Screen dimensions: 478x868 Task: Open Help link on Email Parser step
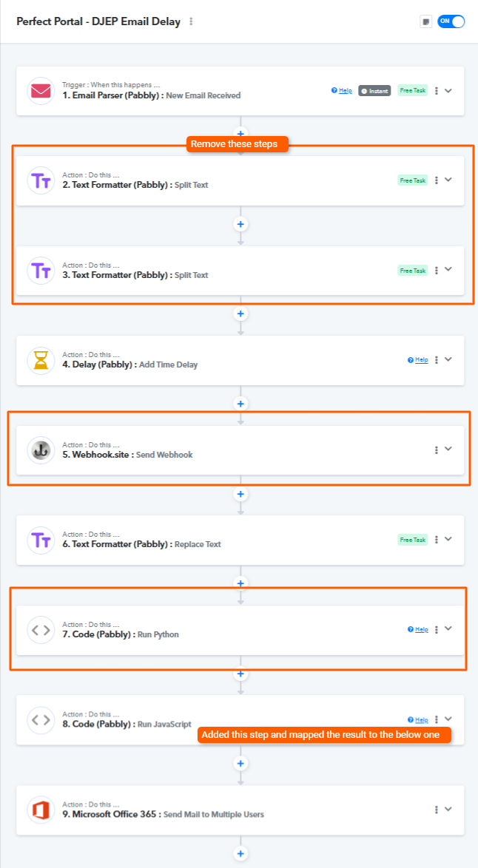(x=342, y=90)
